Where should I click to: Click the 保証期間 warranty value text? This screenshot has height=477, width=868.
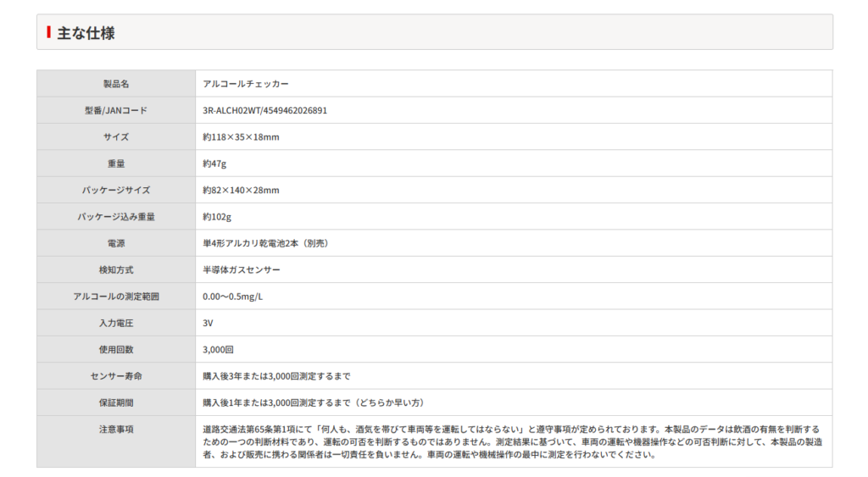(x=314, y=402)
